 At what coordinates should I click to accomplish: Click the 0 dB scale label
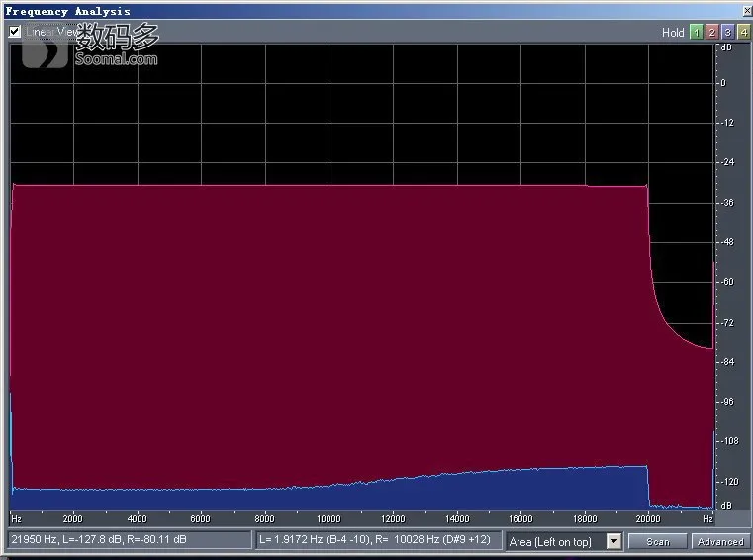pyautogui.click(x=723, y=83)
